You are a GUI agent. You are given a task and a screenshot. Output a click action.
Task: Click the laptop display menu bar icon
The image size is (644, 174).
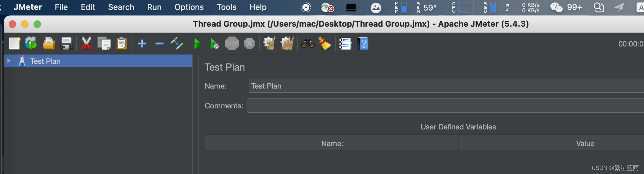(351, 7)
